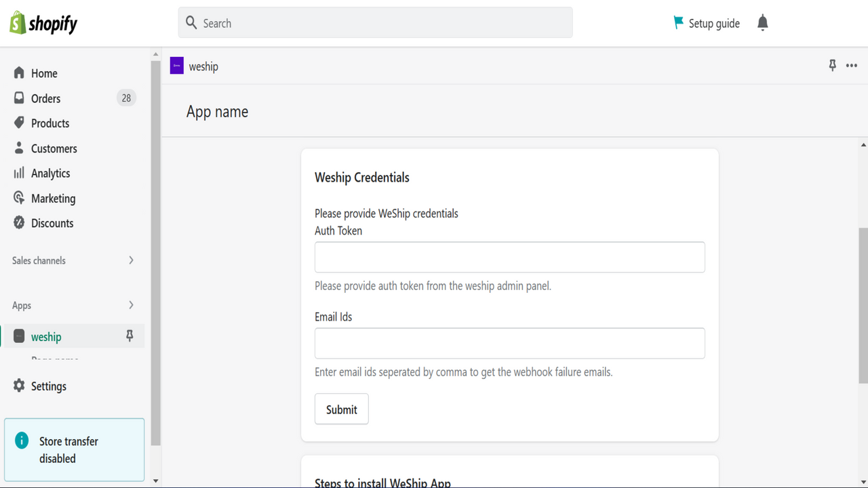Click the Analytics bar chart icon
Viewport: 868px width, 488px height.
coord(19,173)
